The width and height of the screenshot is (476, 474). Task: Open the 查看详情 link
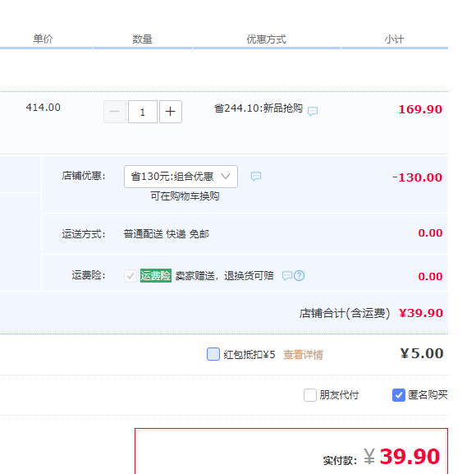[303, 355]
